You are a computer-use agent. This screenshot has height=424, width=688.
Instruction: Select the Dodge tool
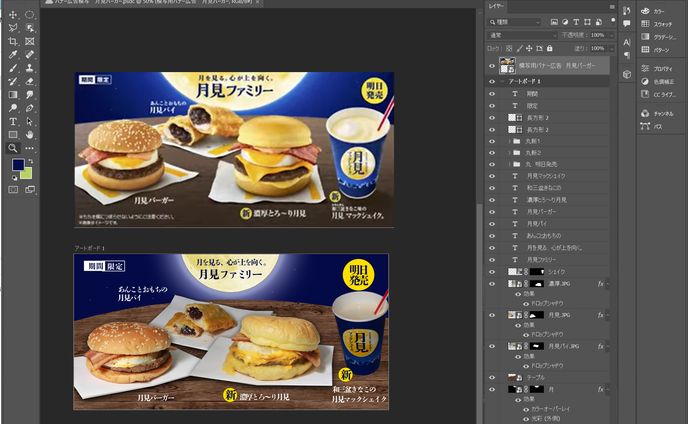[13, 108]
